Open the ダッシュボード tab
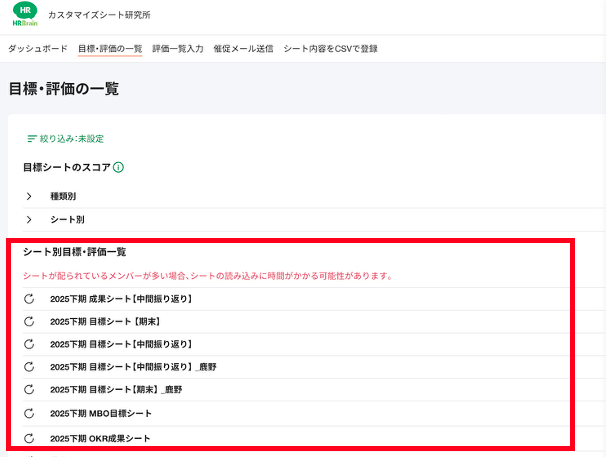Screen dimensions: 606x457 pos(38,48)
